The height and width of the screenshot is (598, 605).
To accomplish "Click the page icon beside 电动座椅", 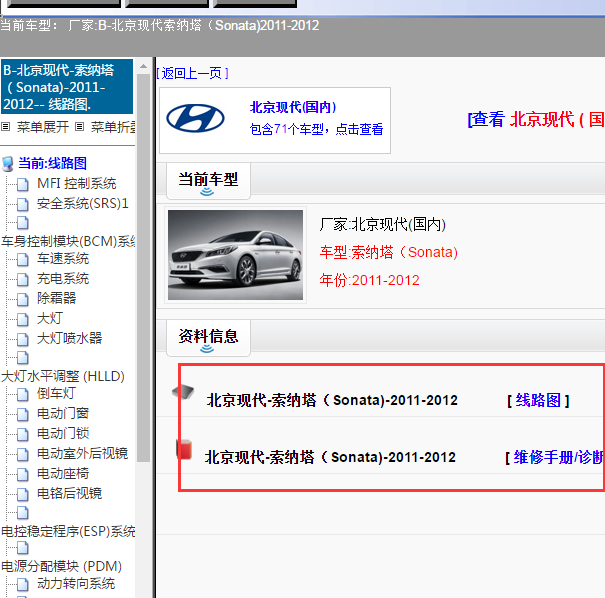I will 22,475.
